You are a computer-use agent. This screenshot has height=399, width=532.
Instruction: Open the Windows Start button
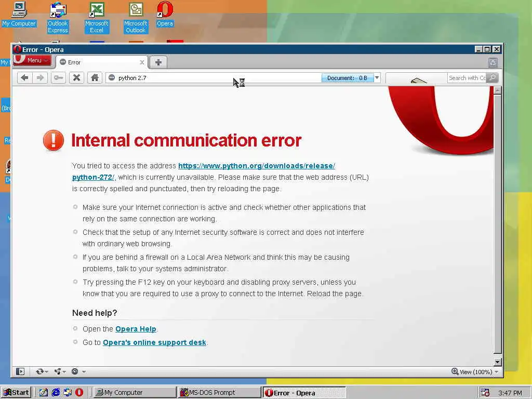16,393
